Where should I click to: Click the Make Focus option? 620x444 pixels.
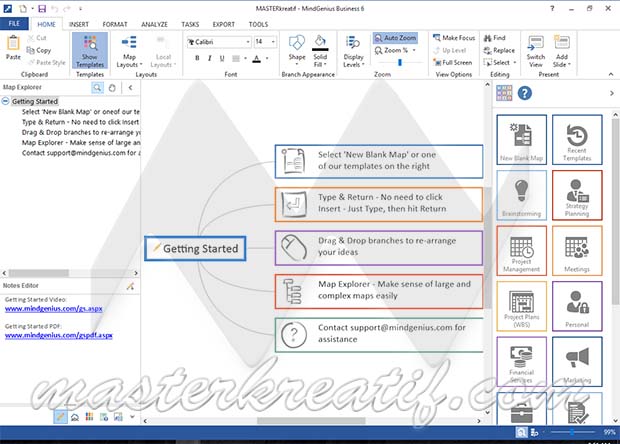coord(454,38)
